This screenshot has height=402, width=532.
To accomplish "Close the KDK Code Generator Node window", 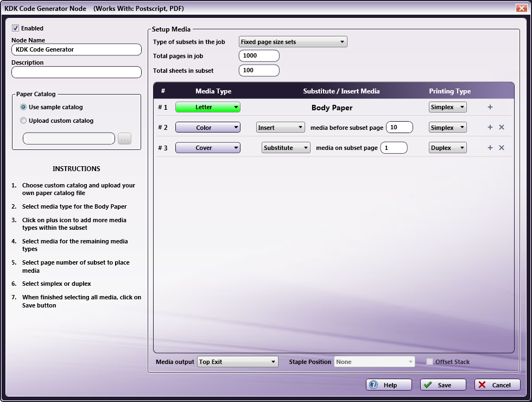I will tap(521, 8).
